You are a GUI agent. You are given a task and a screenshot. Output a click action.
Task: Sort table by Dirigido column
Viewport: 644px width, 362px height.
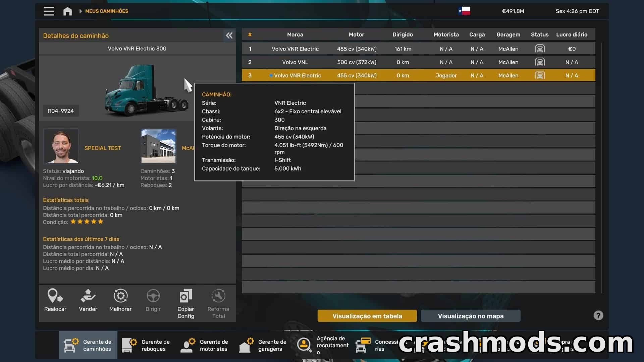click(x=402, y=35)
